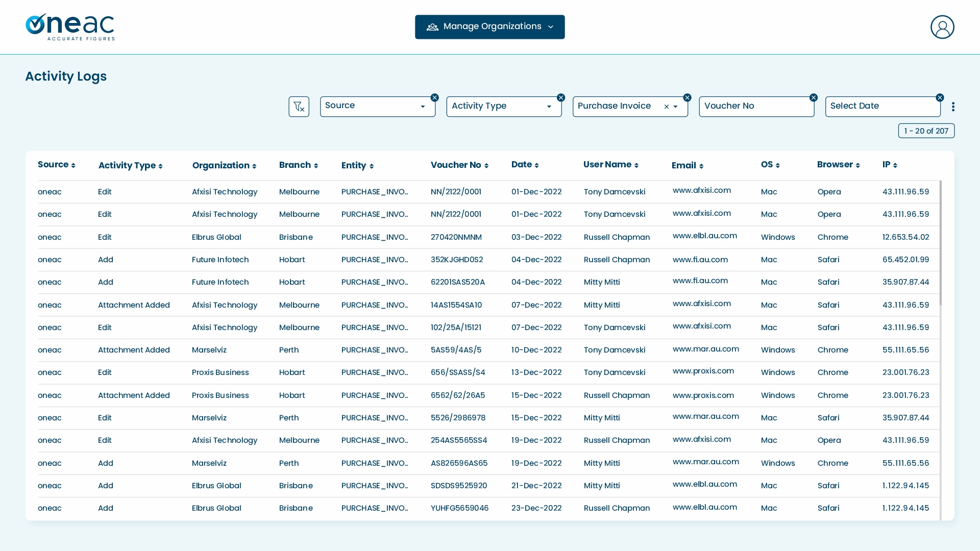Clear the Source filter via its x badge
The width and height of the screenshot is (980, 551).
click(435, 97)
